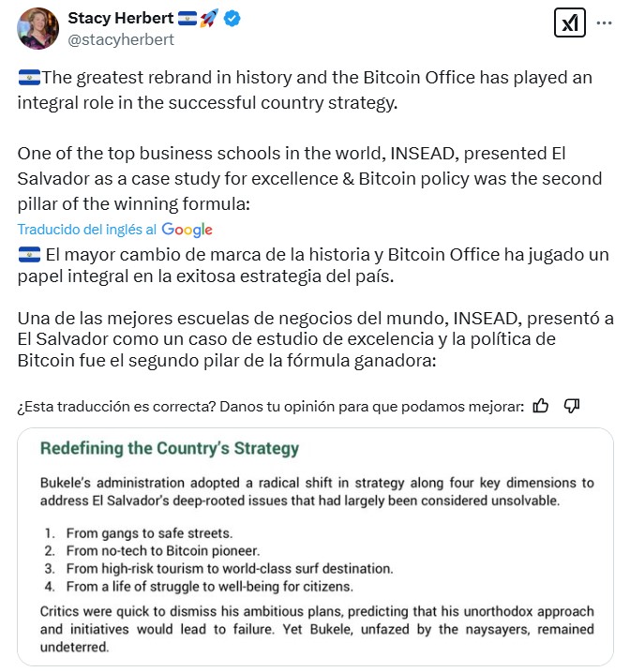The width and height of the screenshot is (630, 672).
Task: Click Stacy Herbert's profile avatar photo
Action: click(x=38, y=28)
